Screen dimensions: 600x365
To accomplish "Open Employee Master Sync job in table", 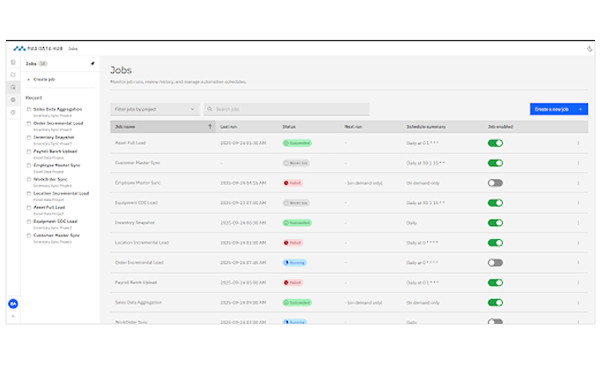I will (138, 183).
